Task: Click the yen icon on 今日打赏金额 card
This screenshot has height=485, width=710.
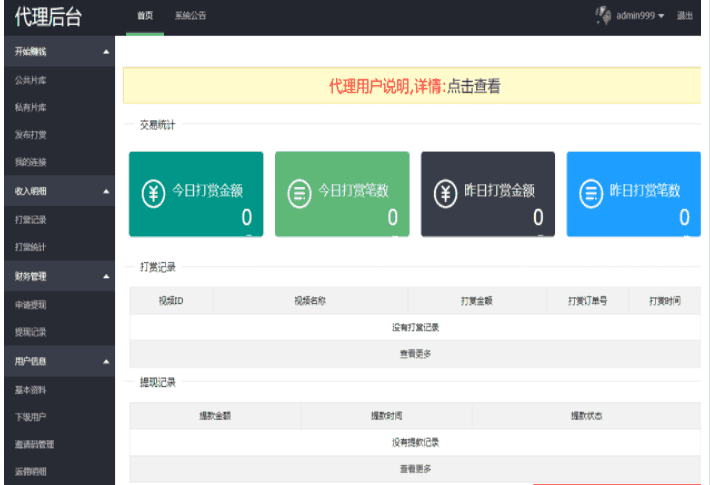Action: [153, 194]
